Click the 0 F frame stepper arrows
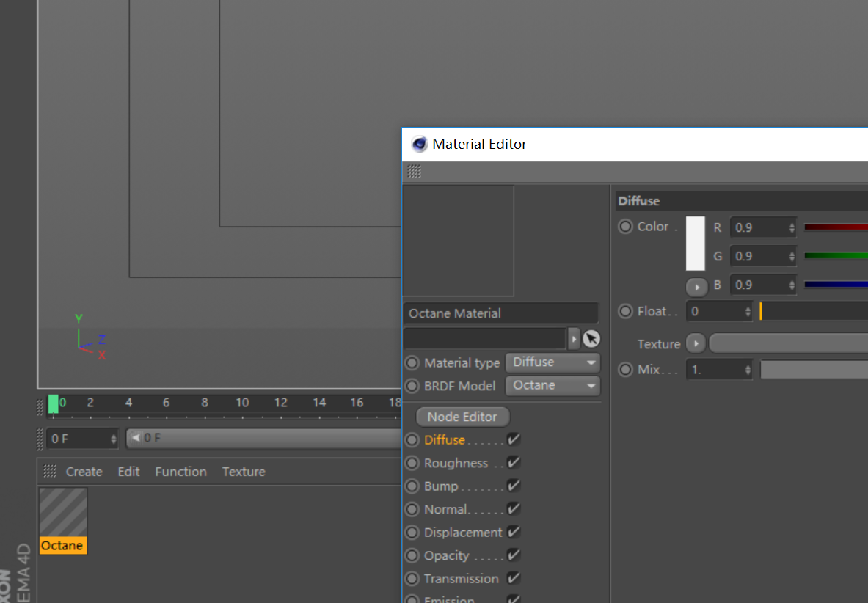Image resolution: width=868 pixels, height=603 pixels. (x=113, y=439)
